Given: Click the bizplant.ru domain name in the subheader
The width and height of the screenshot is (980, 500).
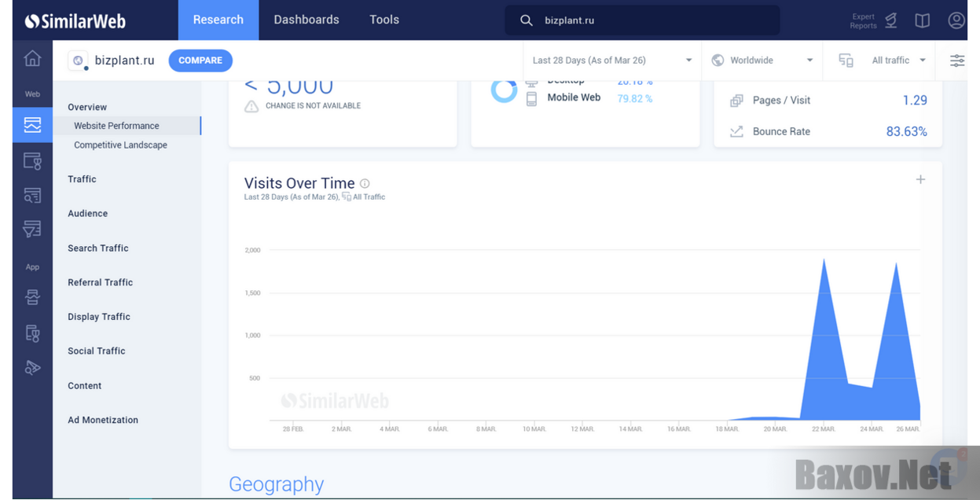Looking at the screenshot, I should 125,61.
